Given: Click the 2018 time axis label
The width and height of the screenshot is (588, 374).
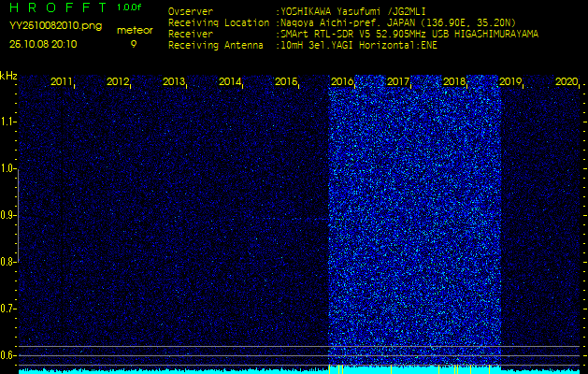Looking at the screenshot, I should (x=454, y=81).
